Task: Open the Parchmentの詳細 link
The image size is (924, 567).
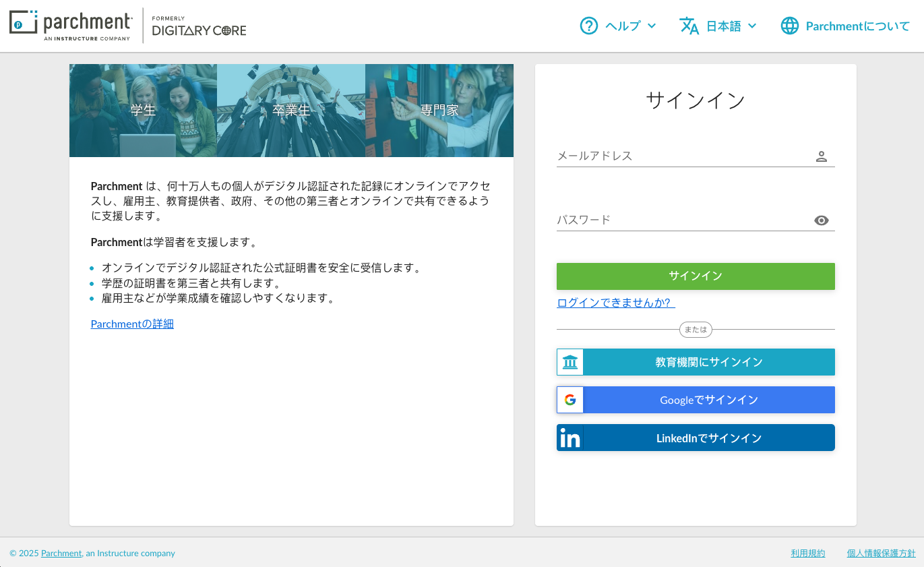Action: click(132, 324)
